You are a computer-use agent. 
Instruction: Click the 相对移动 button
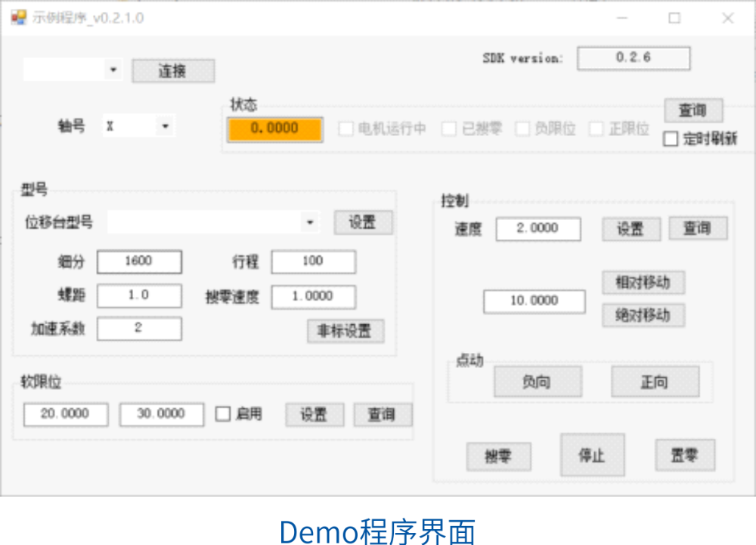tap(643, 283)
